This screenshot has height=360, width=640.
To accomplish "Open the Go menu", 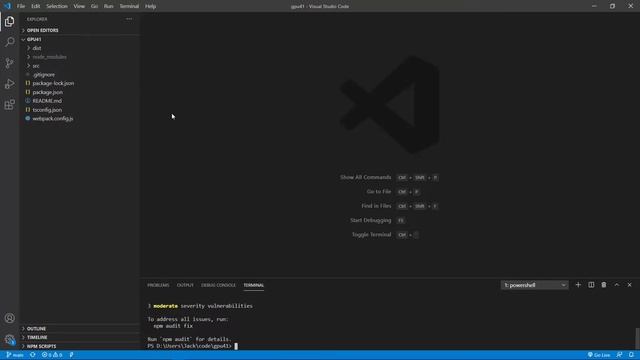I will coord(94,6).
